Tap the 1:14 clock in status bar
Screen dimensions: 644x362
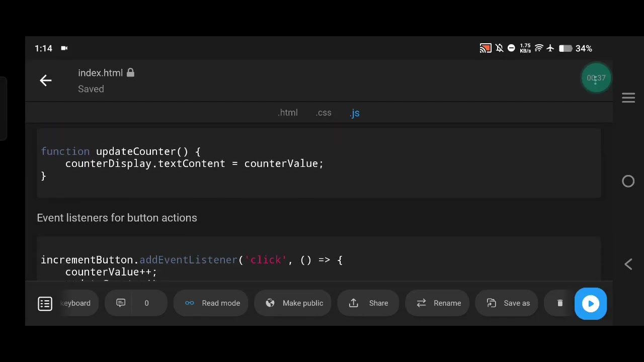pos(43,48)
